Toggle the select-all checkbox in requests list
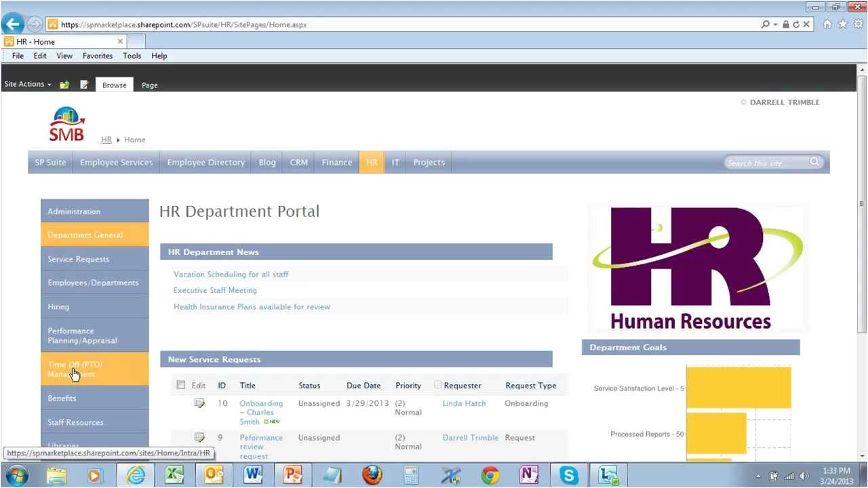 click(181, 385)
